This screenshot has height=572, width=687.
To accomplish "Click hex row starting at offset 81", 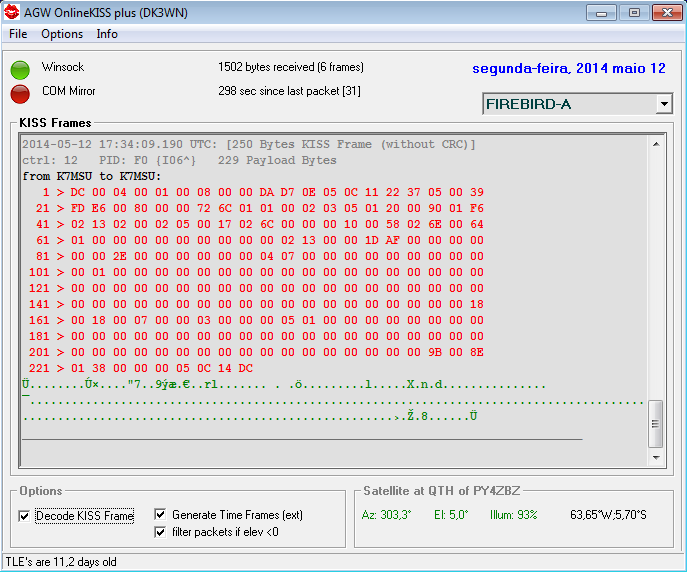I will coord(259,256).
